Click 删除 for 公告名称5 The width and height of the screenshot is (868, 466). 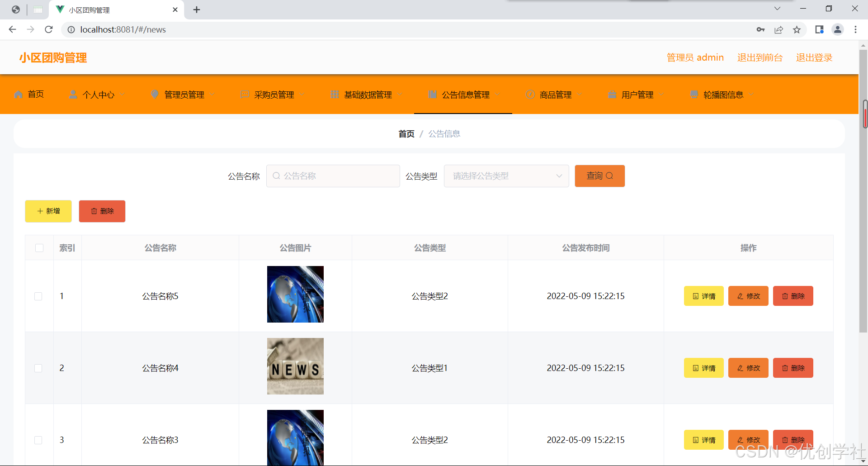pos(793,296)
